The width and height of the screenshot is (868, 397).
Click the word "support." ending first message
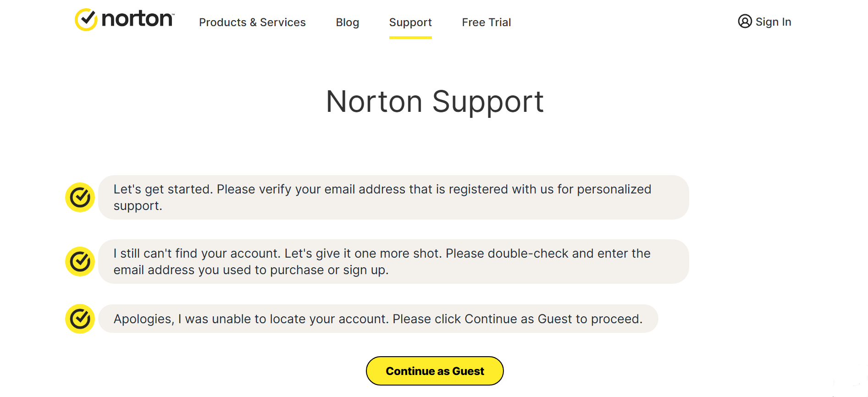point(138,206)
